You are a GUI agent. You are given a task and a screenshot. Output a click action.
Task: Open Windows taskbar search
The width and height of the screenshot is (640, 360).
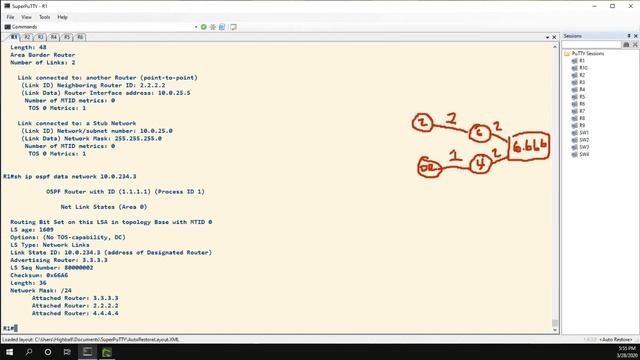(29, 352)
